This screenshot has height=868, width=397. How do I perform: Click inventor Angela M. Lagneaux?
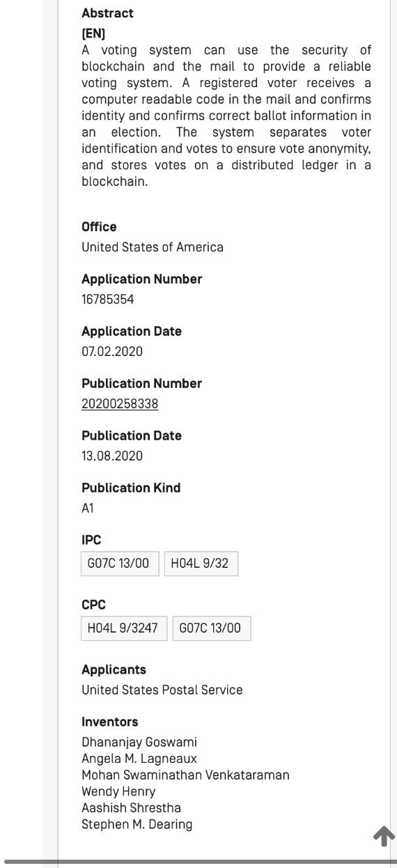click(139, 759)
